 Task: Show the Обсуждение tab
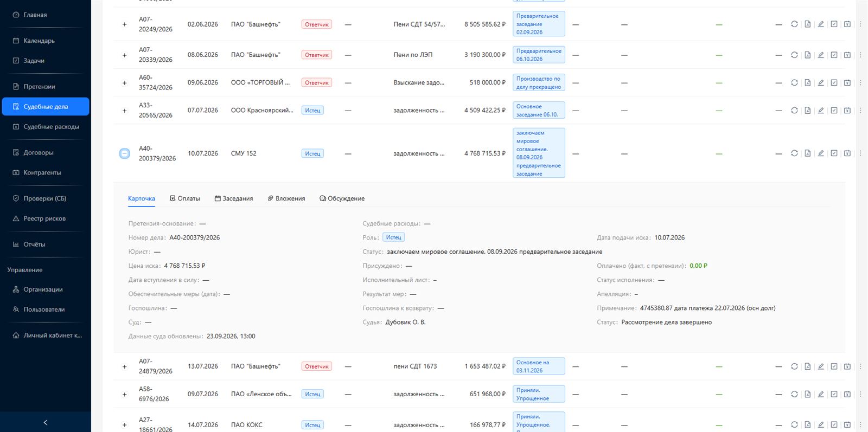(x=342, y=198)
